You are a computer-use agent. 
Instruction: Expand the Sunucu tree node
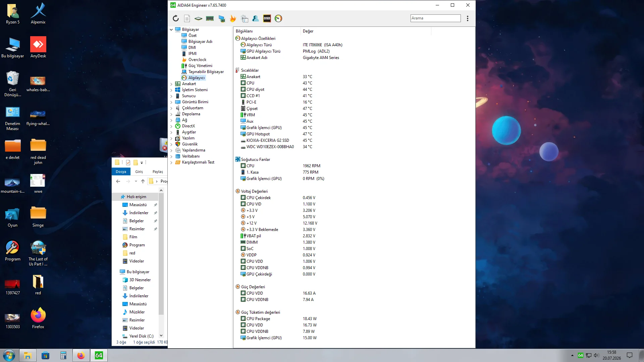coord(171,96)
